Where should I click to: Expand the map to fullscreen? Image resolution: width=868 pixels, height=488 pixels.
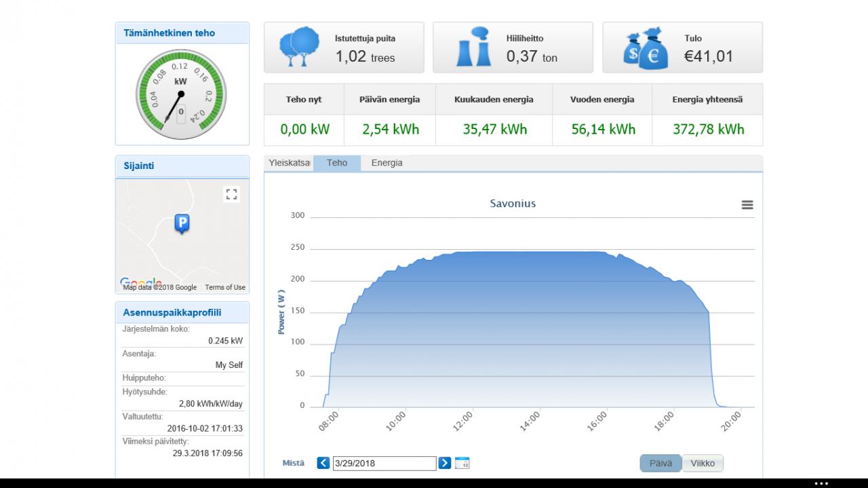[x=232, y=195]
